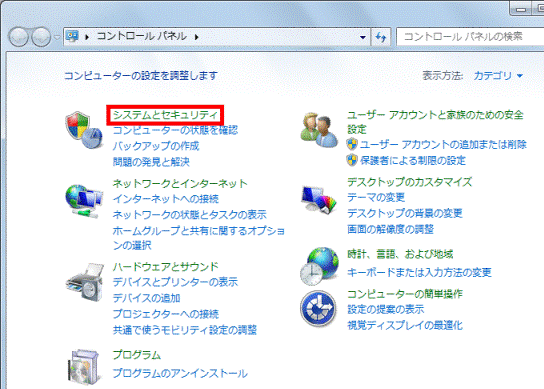Click 問題の発見と解決 link
This screenshot has height=389, width=544.
click(x=151, y=162)
